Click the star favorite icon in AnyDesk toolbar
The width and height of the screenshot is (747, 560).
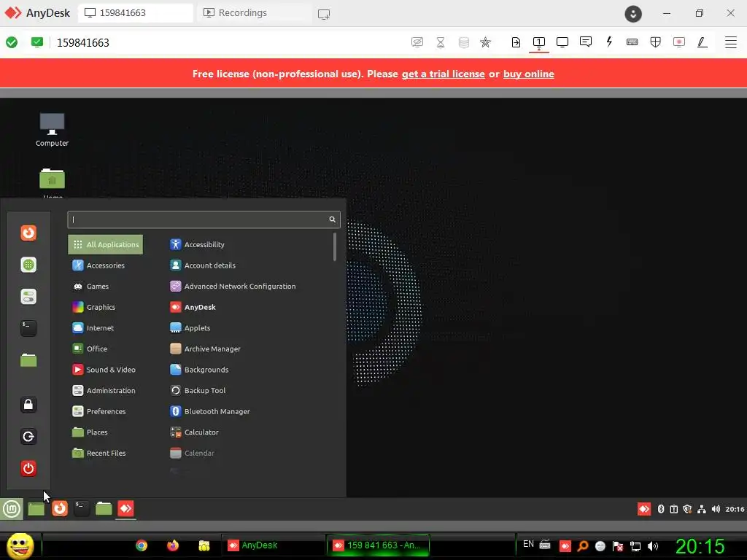click(485, 42)
